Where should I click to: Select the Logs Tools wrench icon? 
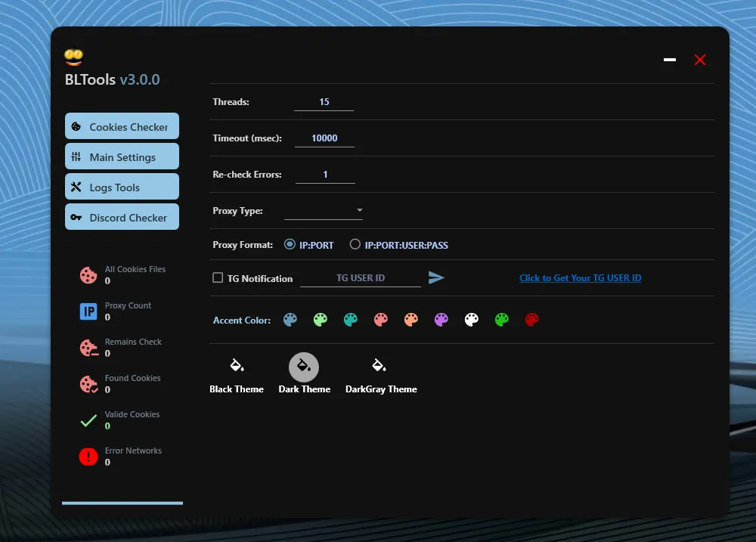[x=79, y=186]
